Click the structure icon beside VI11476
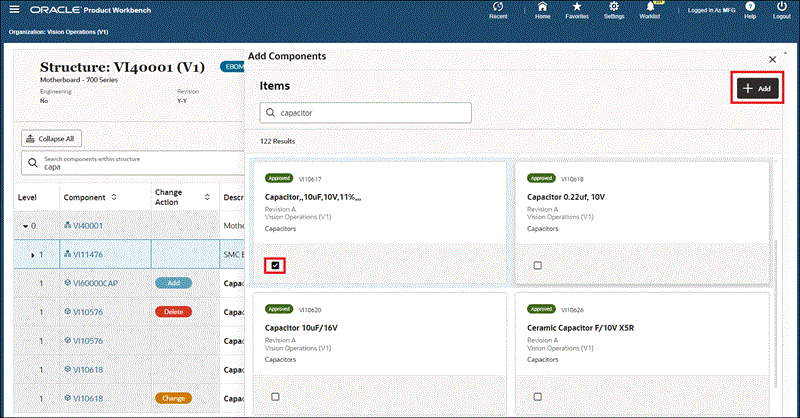 coord(67,254)
